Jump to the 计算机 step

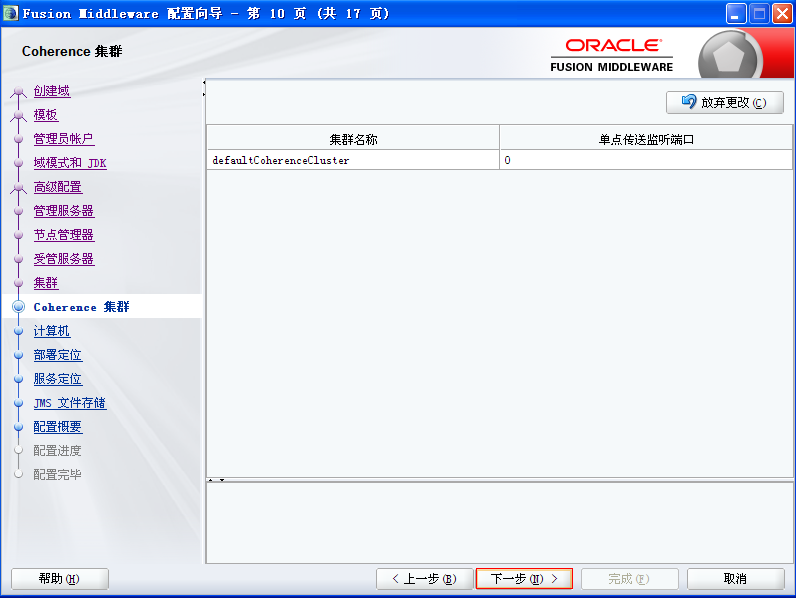(52, 331)
